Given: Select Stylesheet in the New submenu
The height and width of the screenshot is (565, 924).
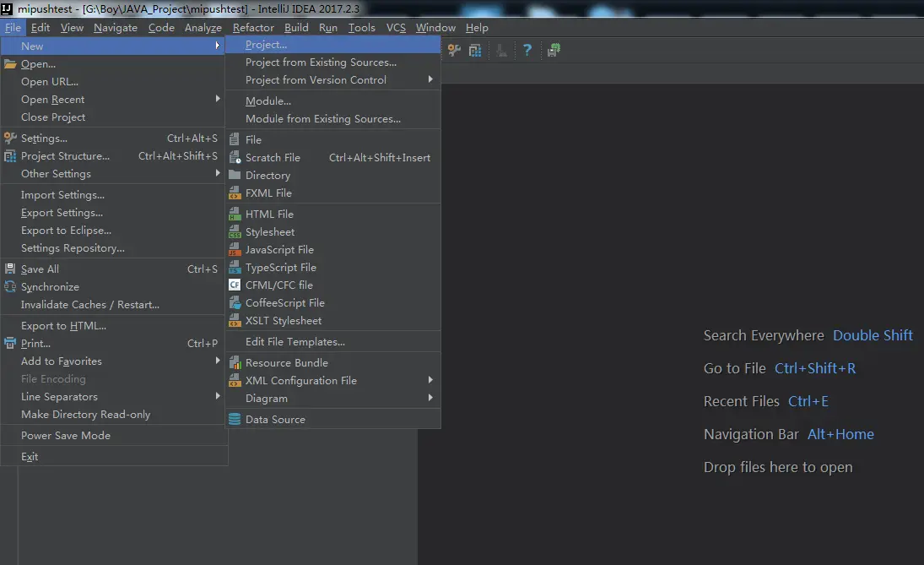Looking at the screenshot, I should point(333,231).
